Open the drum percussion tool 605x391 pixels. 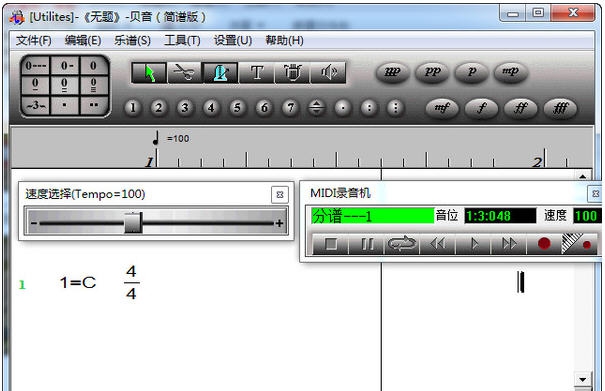(x=292, y=73)
